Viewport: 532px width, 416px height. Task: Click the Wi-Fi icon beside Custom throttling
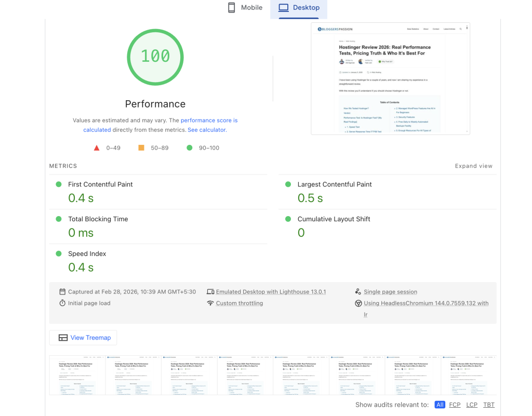pos(210,303)
